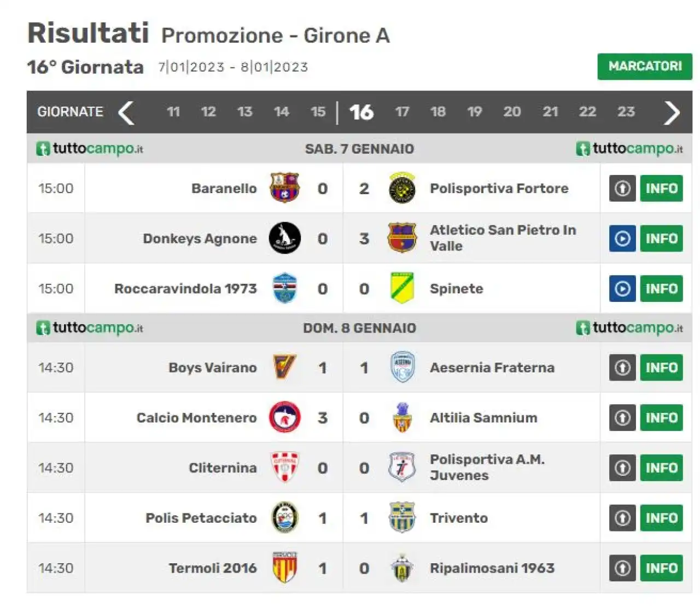
Task: Open the MARCATORI button
Action: [645, 66]
